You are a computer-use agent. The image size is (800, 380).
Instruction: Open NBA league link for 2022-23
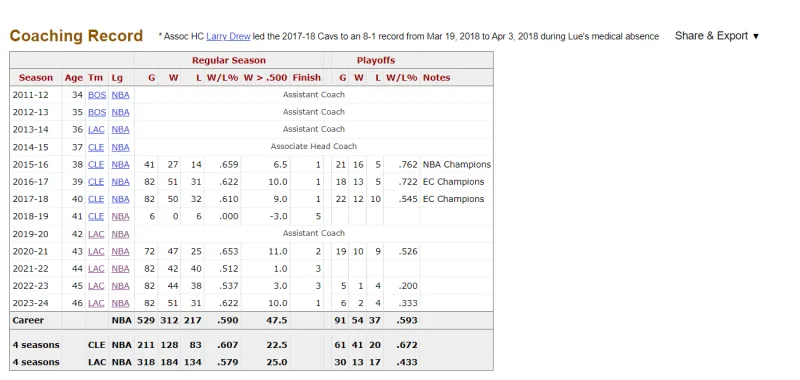click(120, 286)
